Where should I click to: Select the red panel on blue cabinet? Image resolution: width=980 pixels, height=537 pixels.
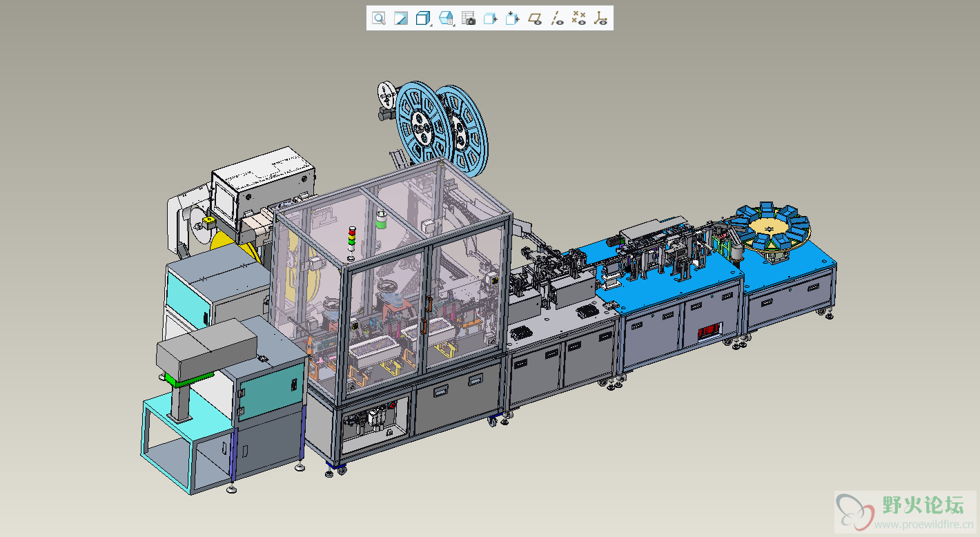tap(709, 331)
